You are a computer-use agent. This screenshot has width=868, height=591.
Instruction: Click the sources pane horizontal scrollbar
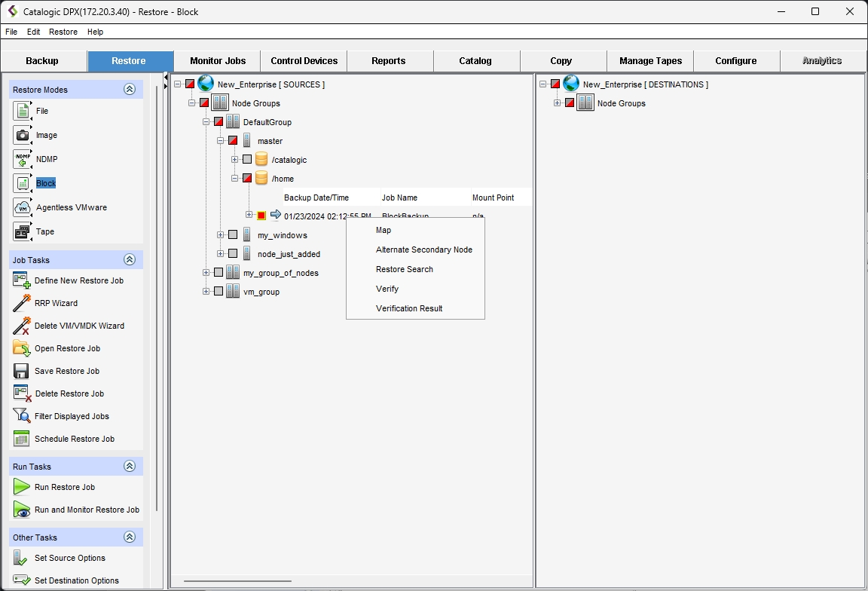[x=237, y=581]
